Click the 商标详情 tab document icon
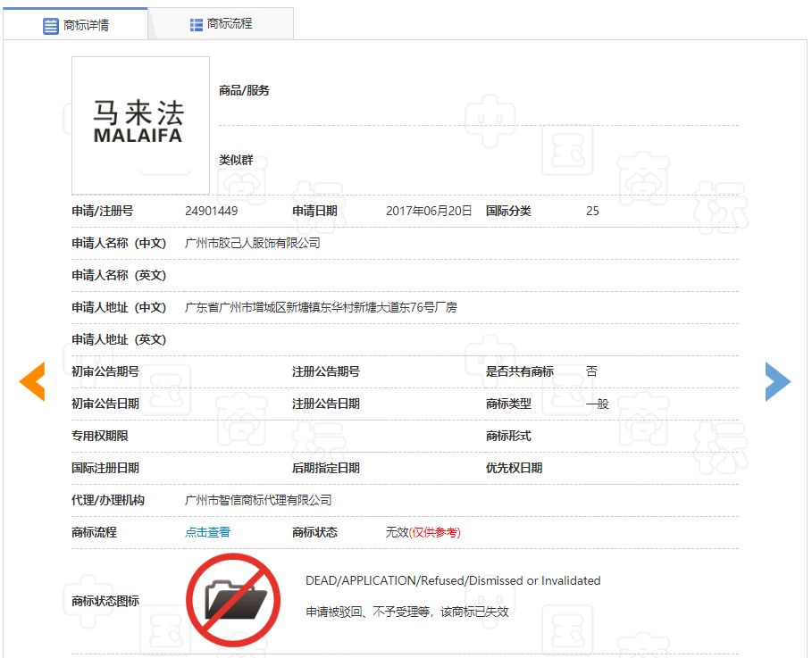Viewport: 812px width, 658px height. pos(51,26)
